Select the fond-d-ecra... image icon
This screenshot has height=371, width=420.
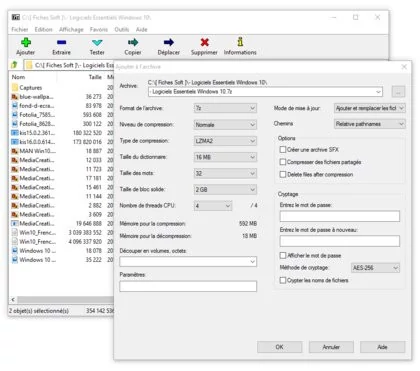pos(15,106)
